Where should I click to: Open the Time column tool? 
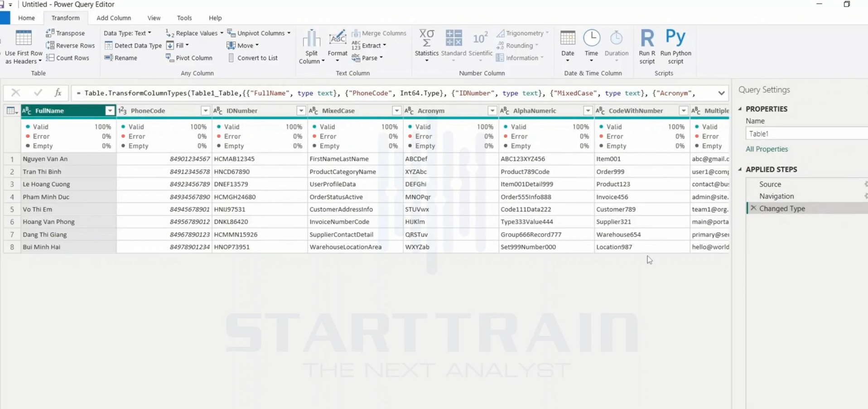pos(591,46)
